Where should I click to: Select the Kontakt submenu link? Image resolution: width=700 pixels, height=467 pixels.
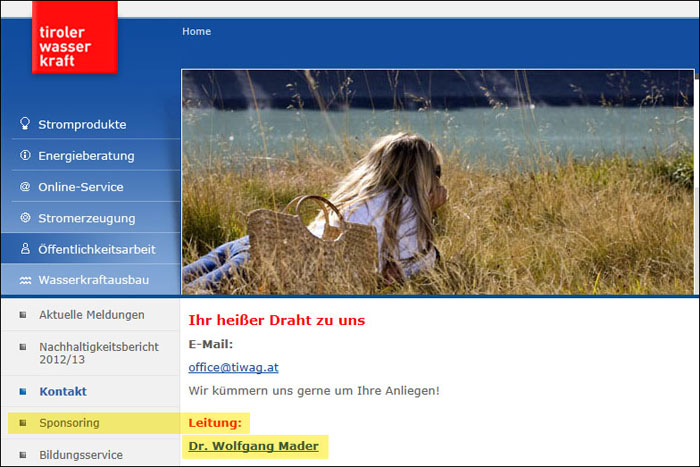[63, 392]
